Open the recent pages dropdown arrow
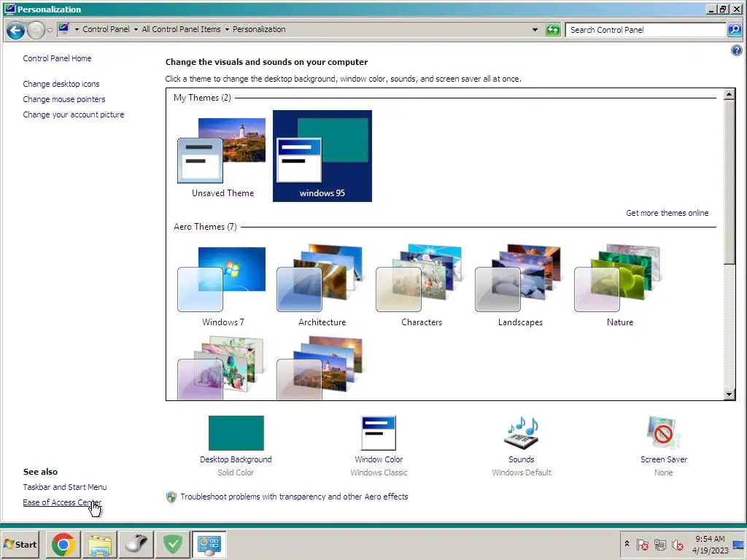 (50, 30)
